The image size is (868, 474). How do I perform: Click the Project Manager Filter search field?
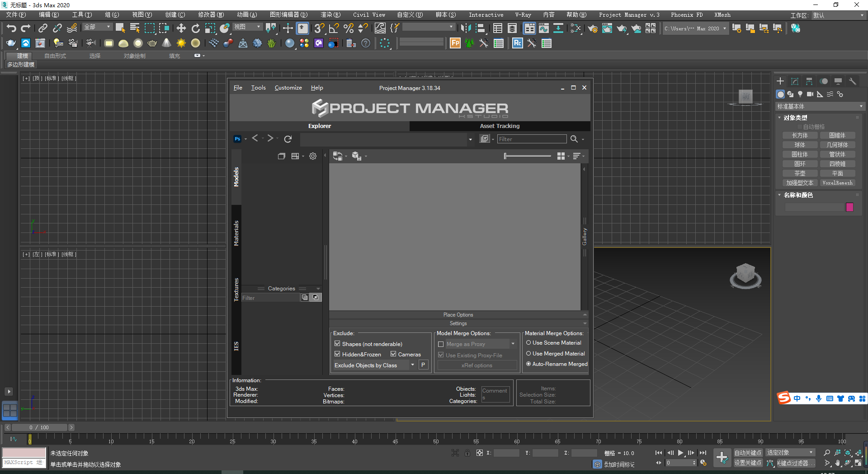pos(532,139)
